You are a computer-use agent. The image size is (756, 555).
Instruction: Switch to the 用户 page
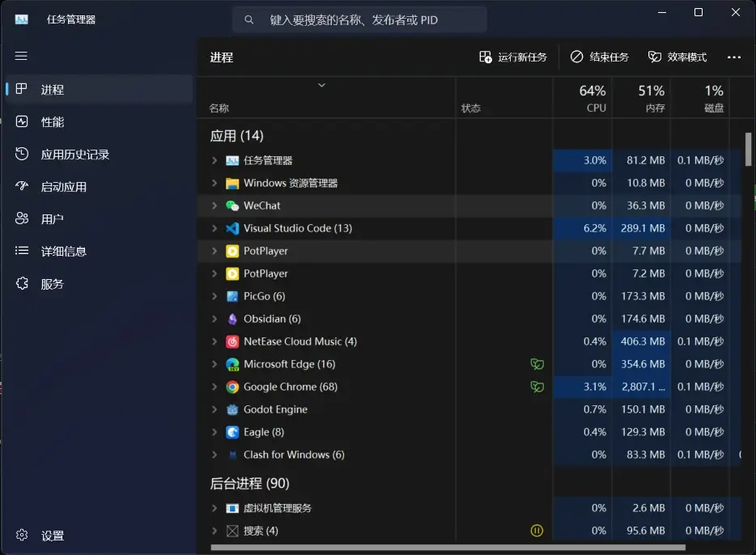point(99,218)
